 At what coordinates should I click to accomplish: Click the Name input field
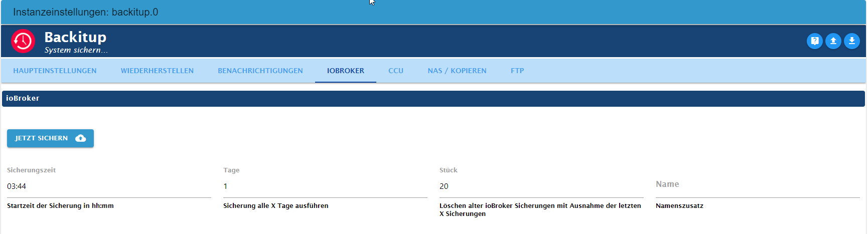(758, 186)
